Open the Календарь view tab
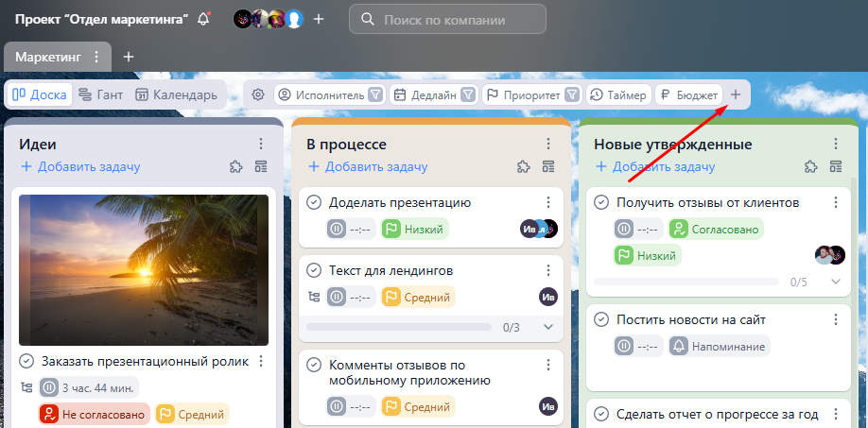 pyautogui.click(x=177, y=94)
